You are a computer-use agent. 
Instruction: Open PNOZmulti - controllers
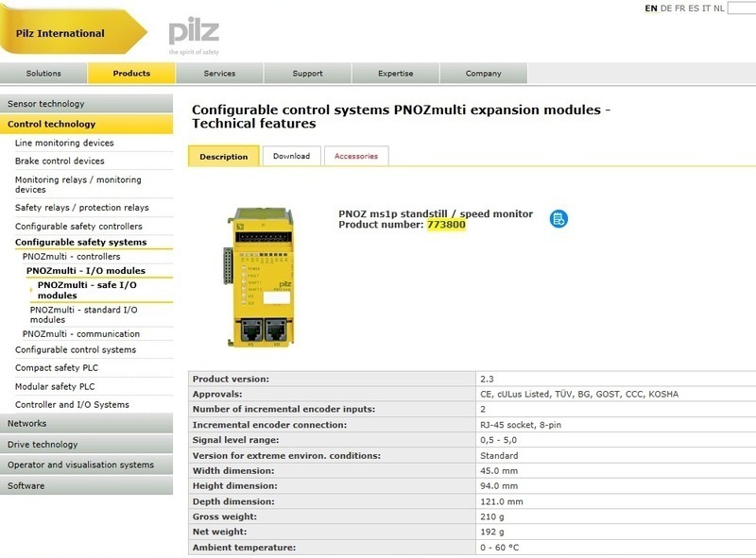tap(72, 257)
